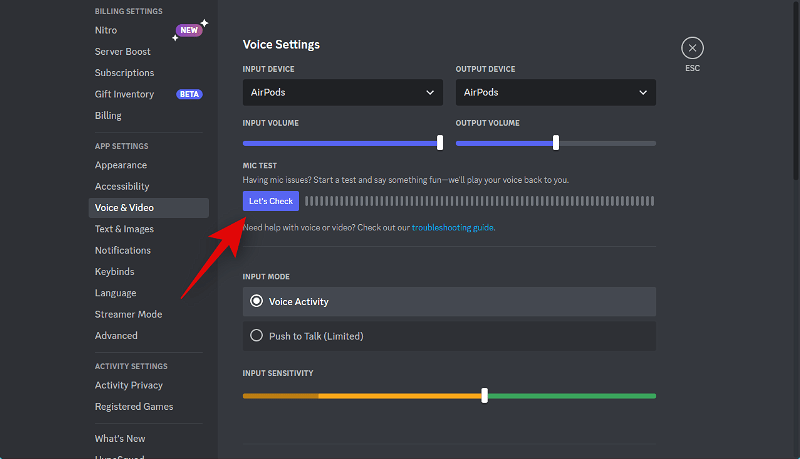Open the Notifications settings section

[x=123, y=250]
